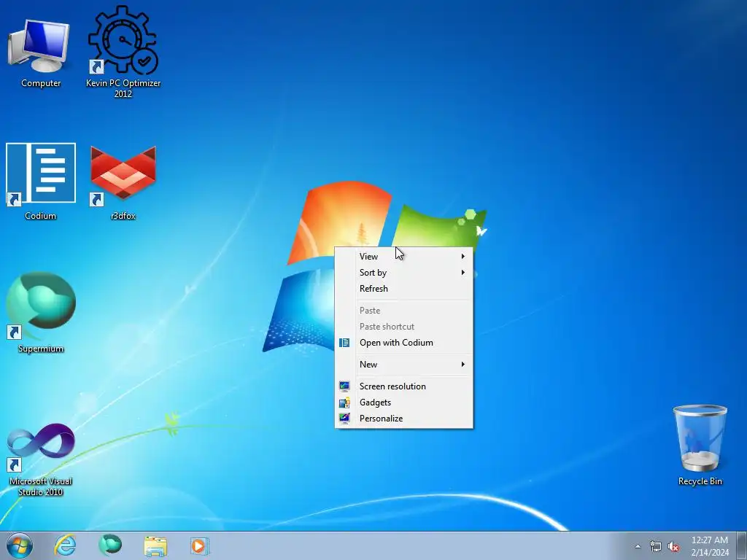Launch Internet Explorer from the taskbar

coord(65,545)
